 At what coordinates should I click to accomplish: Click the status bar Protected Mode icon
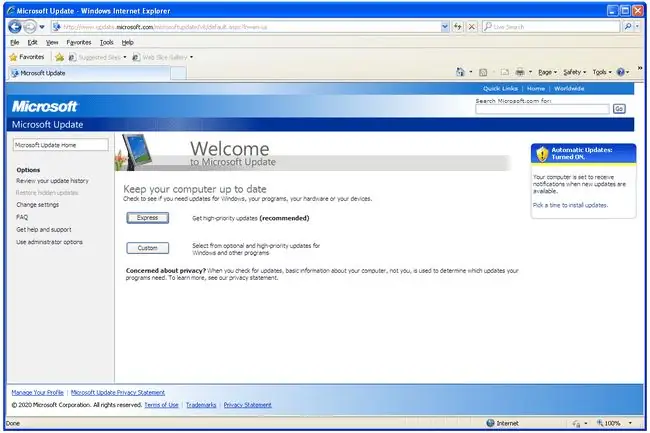[576, 423]
